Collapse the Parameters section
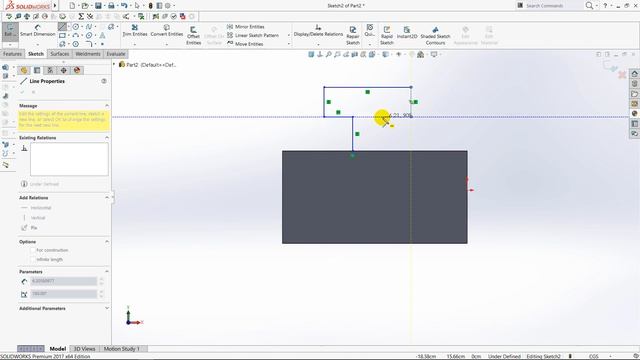This screenshot has height=360, width=640. click(107, 271)
